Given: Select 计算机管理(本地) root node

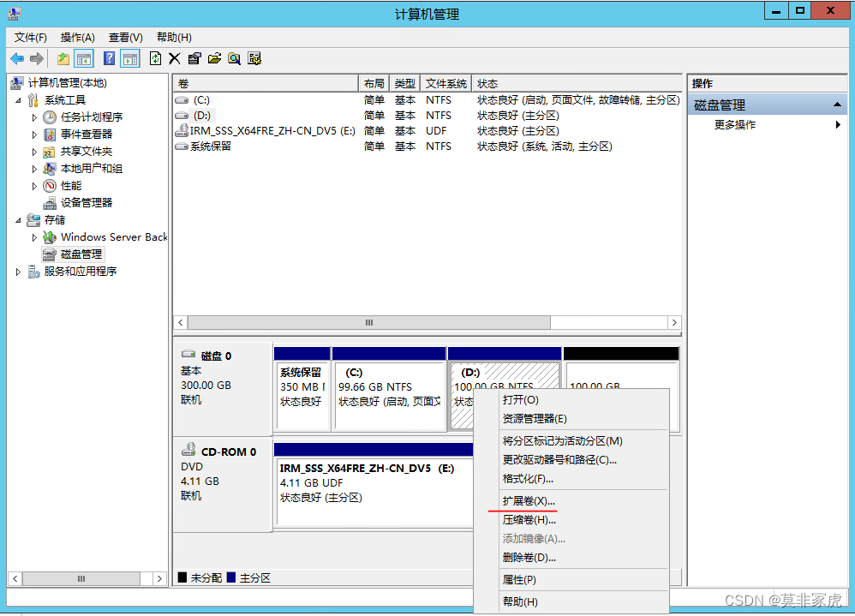Looking at the screenshot, I should [67, 83].
